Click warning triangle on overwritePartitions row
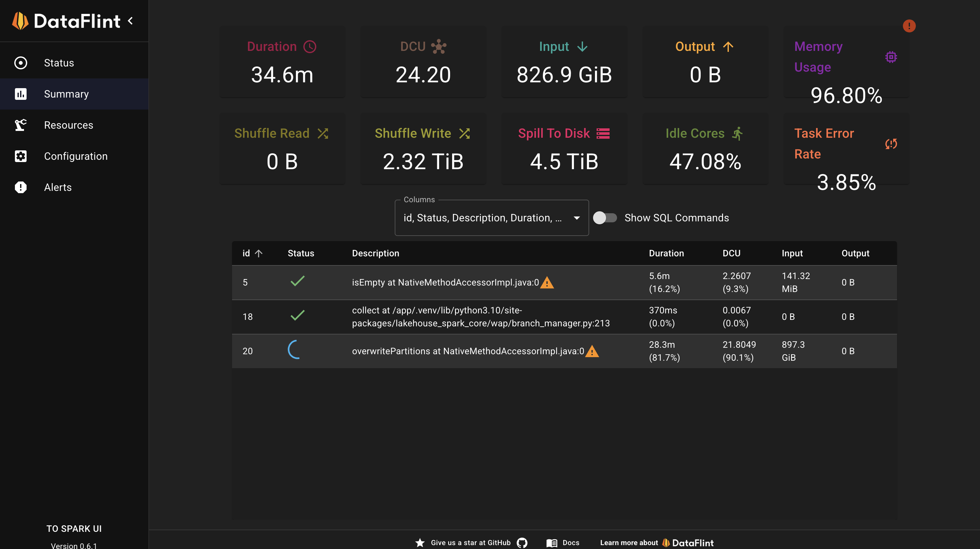 pos(592,351)
